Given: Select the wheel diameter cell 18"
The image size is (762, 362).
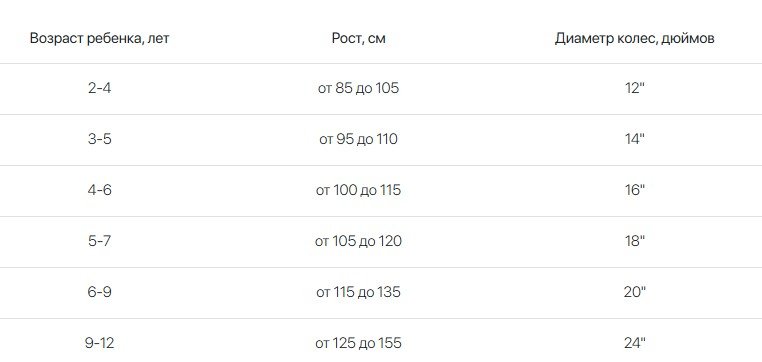Looking at the screenshot, I should click(x=635, y=241).
